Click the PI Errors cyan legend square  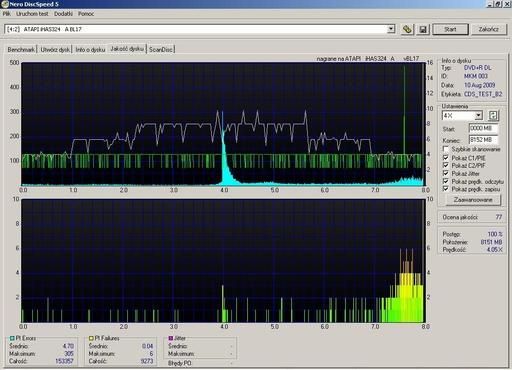pos(12,338)
